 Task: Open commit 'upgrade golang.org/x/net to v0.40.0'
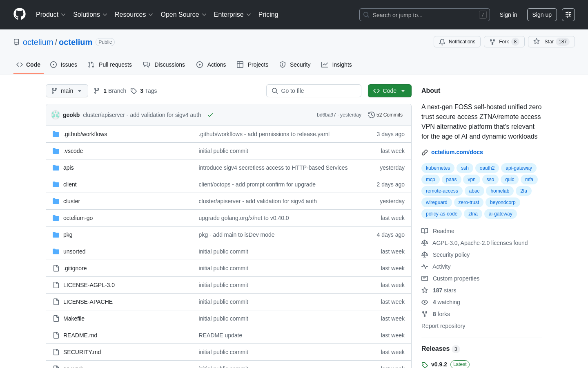[x=244, y=218]
